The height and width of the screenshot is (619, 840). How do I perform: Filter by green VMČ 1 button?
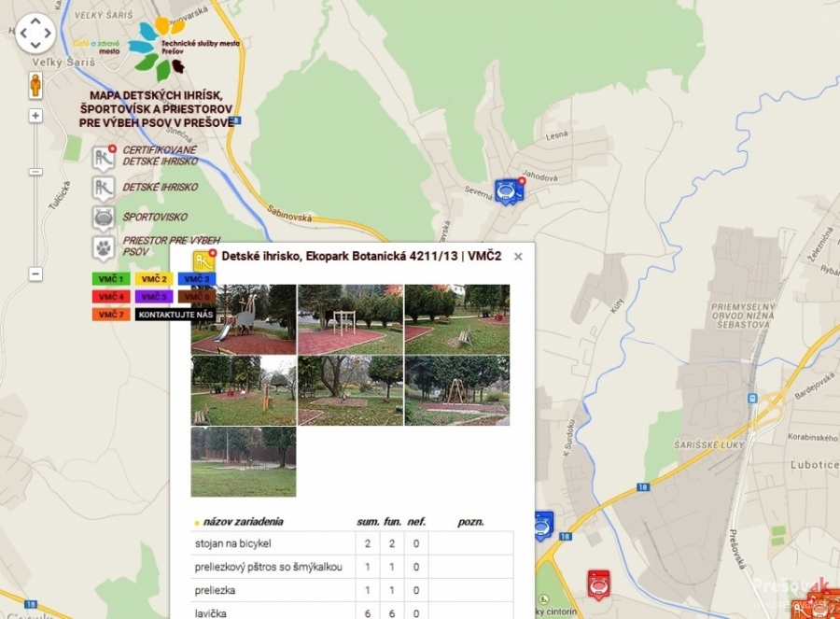pos(111,278)
